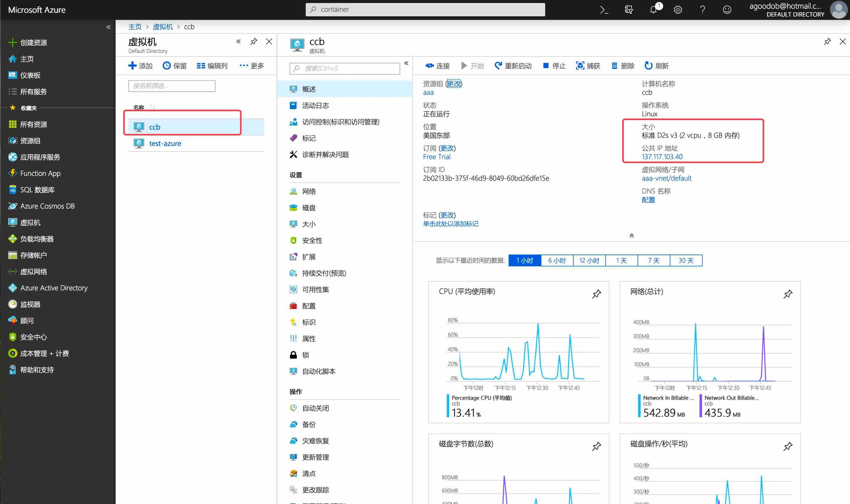This screenshot has height=504, width=850.
Task: Open Cloud Shell from top bar
Action: (604, 9)
